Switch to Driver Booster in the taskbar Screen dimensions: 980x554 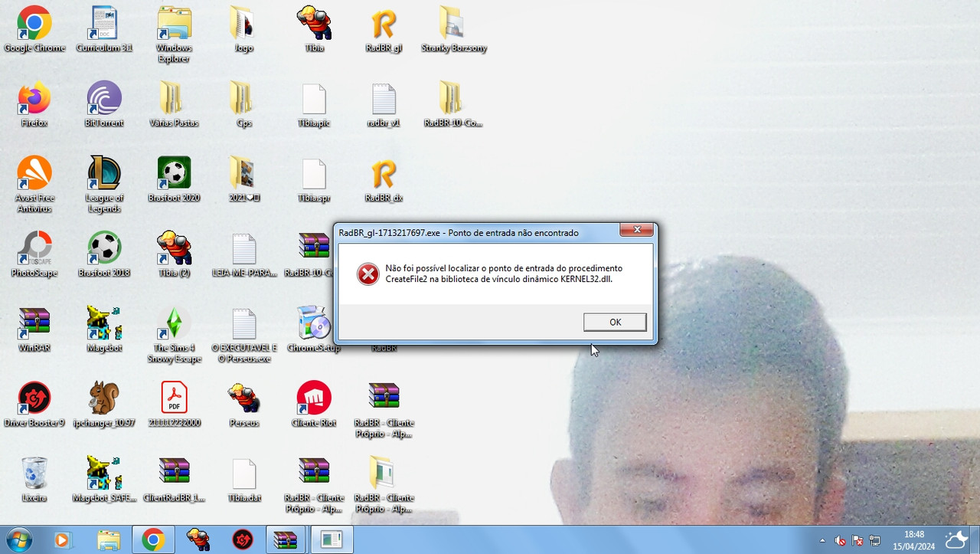(243, 540)
